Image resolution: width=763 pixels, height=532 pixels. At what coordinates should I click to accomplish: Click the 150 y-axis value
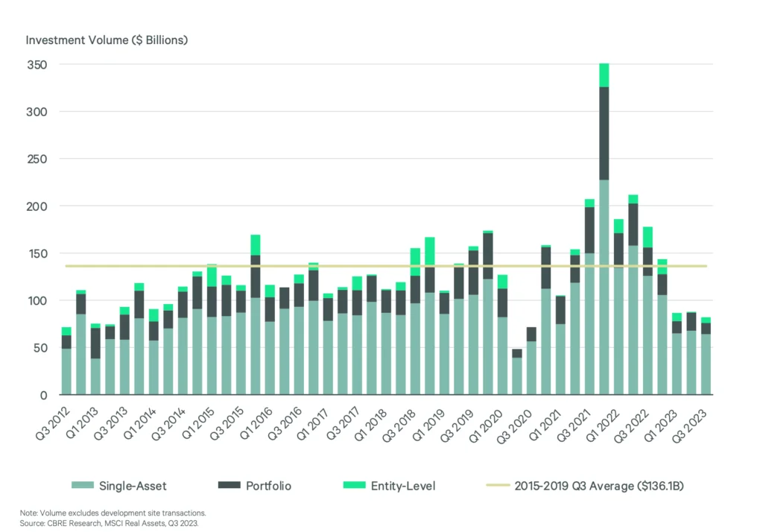pyautogui.click(x=37, y=253)
